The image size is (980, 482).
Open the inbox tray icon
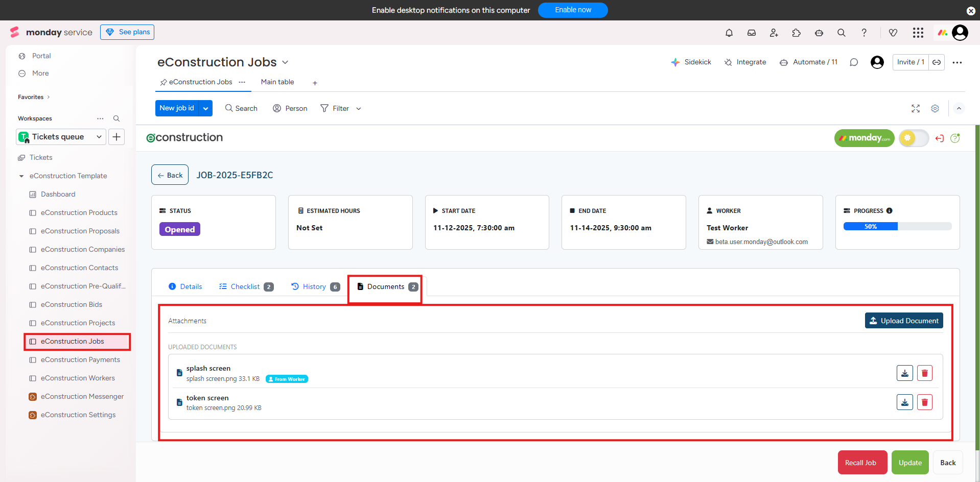coord(752,33)
